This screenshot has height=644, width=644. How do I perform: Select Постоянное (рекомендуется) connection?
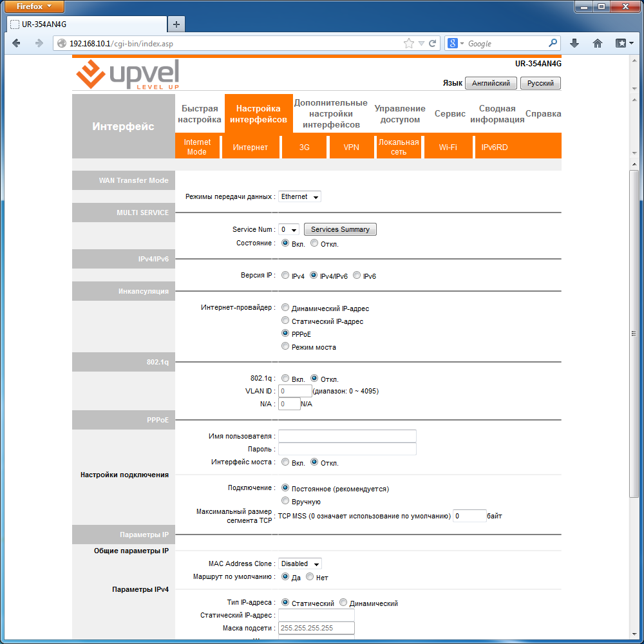(x=285, y=488)
